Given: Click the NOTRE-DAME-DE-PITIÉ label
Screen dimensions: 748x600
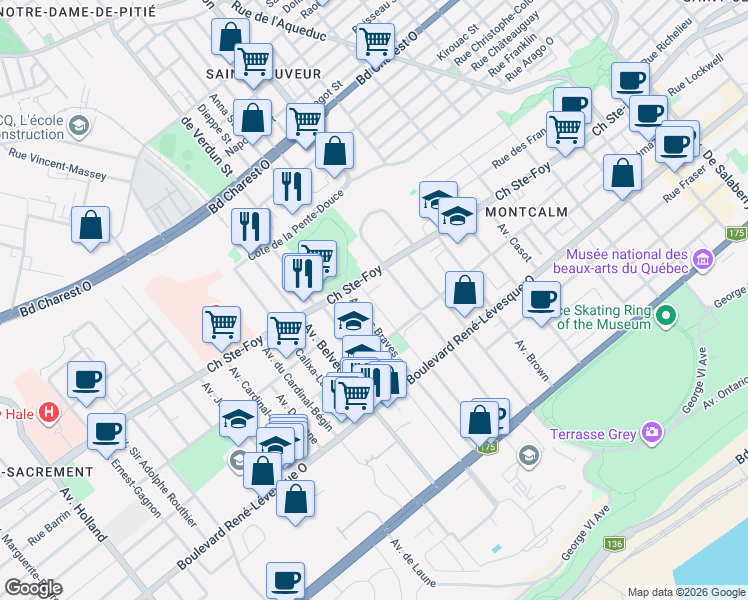Looking at the screenshot, I should coord(78,11).
